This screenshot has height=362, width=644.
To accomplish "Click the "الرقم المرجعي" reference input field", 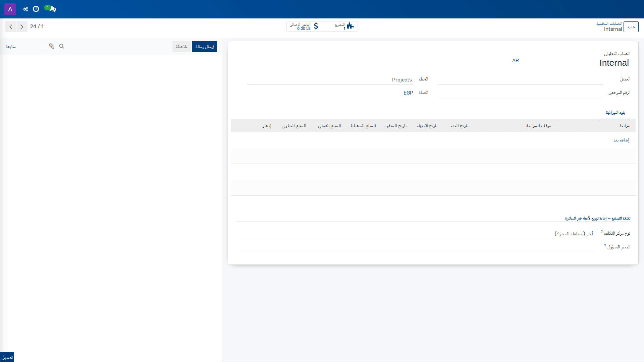I will [x=521, y=93].
